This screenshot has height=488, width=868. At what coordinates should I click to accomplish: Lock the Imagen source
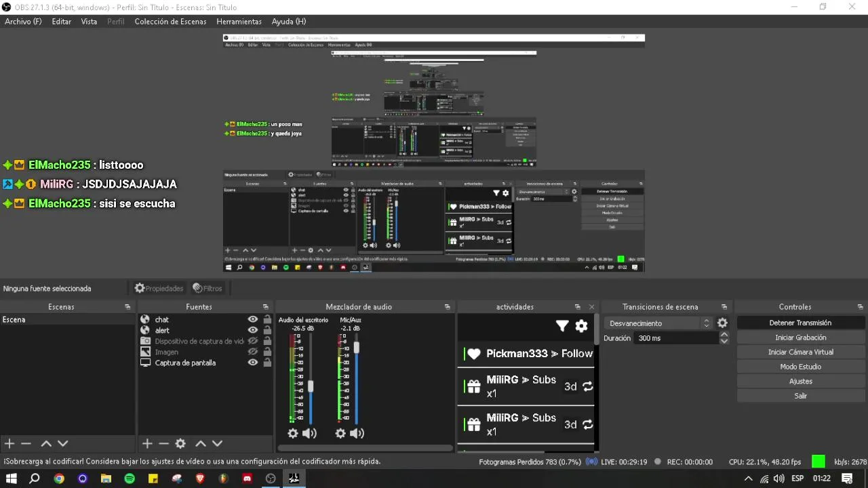click(267, 352)
